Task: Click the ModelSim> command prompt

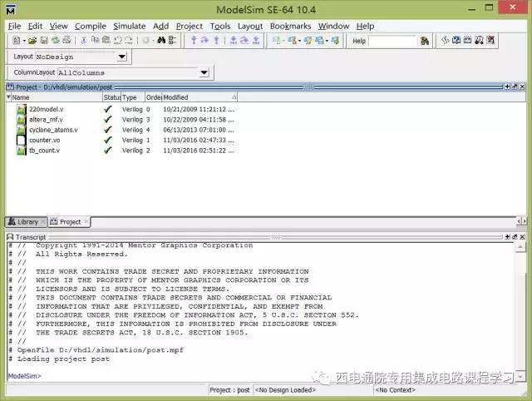Action: 24,376
